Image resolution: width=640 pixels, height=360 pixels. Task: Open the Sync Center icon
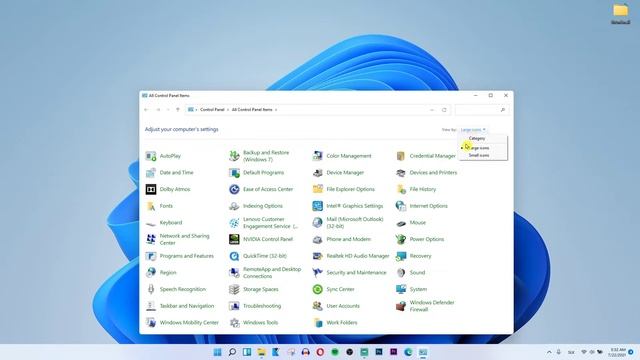pos(318,289)
